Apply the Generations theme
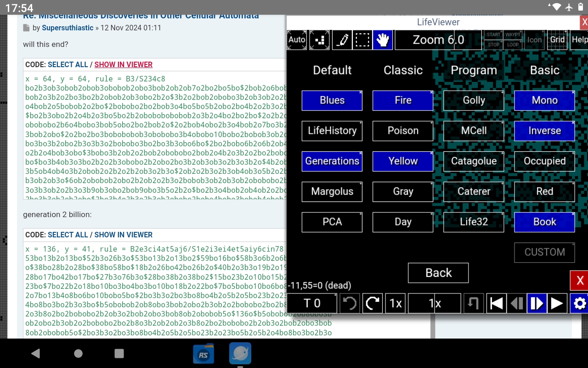The width and height of the screenshot is (588, 368). point(332,161)
